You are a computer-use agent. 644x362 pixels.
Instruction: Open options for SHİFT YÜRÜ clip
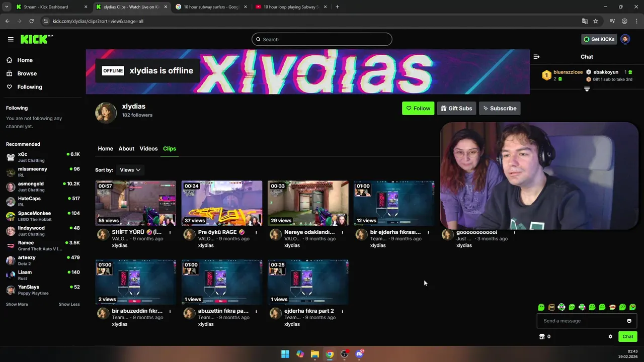click(170, 232)
